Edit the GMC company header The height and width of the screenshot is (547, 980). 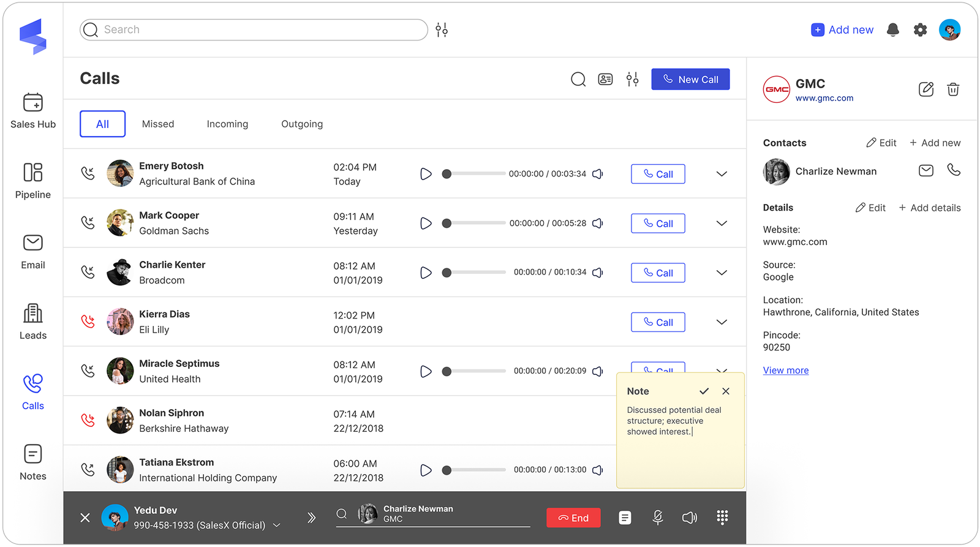[x=926, y=89]
